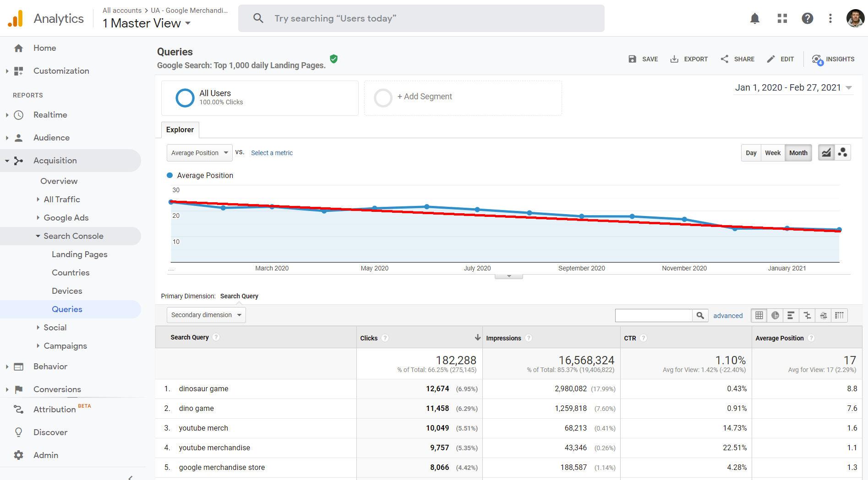Click the March 2020 data point on chart
Image resolution: width=868 pixels, height=480 pixels.
click(x=272, y=207)
